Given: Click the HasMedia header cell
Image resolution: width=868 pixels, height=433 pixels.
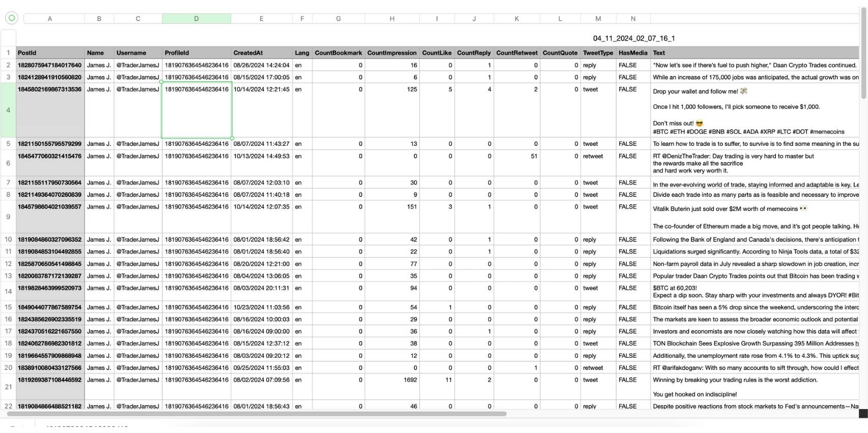Looking at the screenshot, I should (632, 53).
